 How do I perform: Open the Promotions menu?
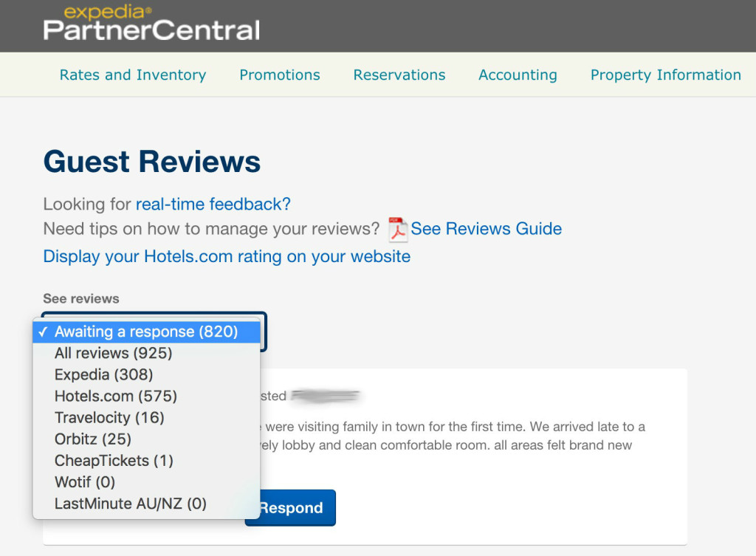pos(280,75)
